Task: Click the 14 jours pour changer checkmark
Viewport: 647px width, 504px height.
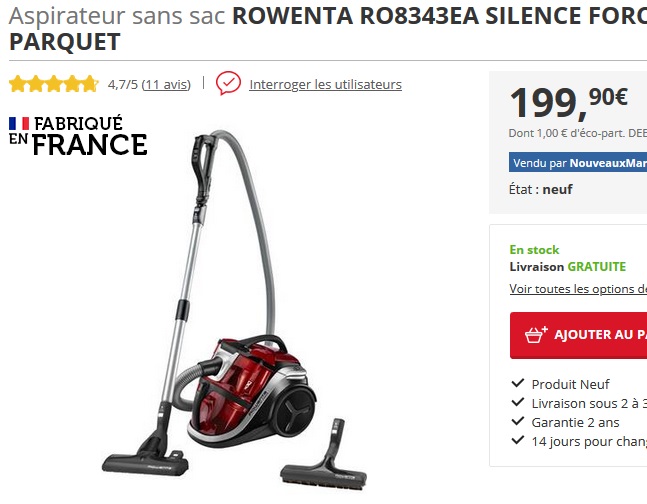Action: point(518,440)
